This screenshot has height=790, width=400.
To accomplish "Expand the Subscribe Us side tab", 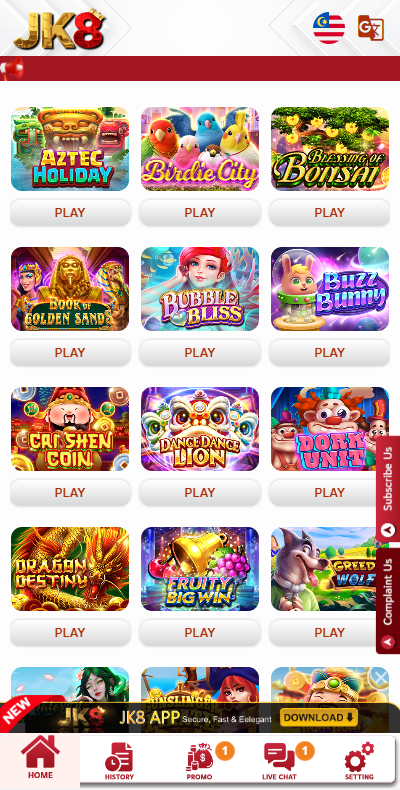I will [388, 488].
